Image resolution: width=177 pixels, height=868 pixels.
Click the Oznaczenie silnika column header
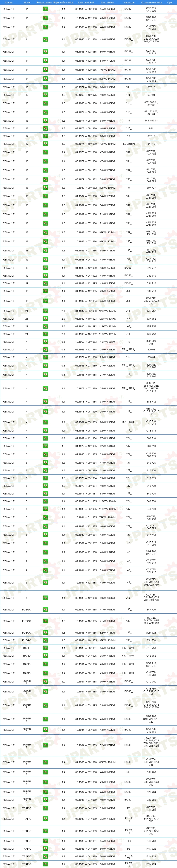151,2
